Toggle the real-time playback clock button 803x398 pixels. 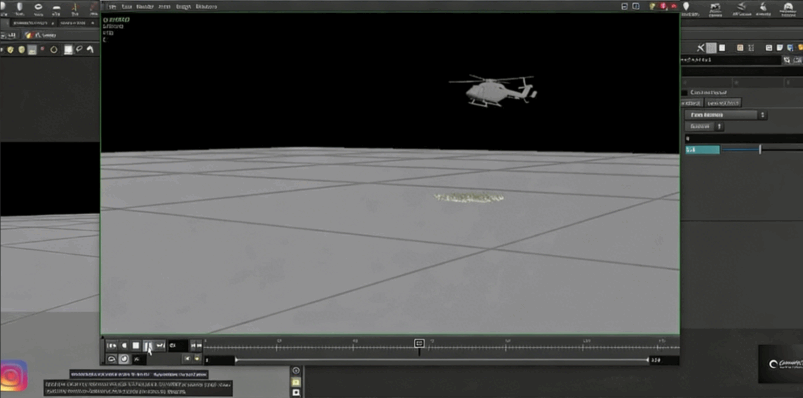pyautogui.click(x=124, y=359)
